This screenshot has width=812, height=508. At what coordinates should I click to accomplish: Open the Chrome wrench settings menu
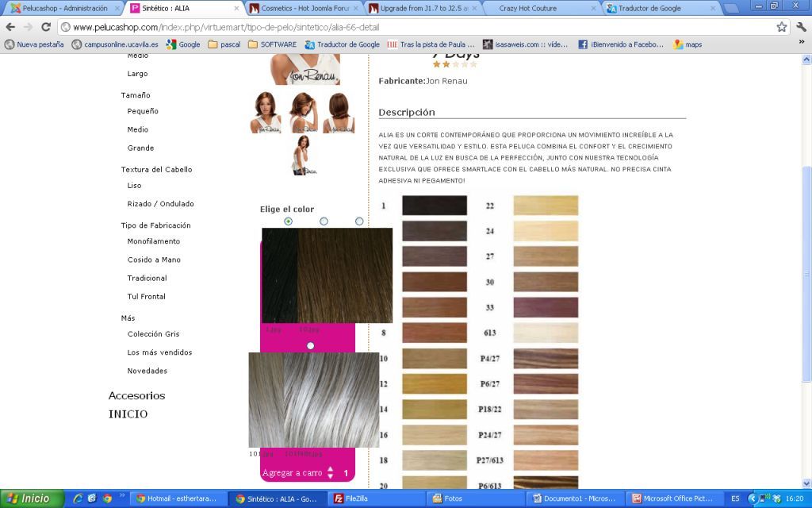[801, 27]
